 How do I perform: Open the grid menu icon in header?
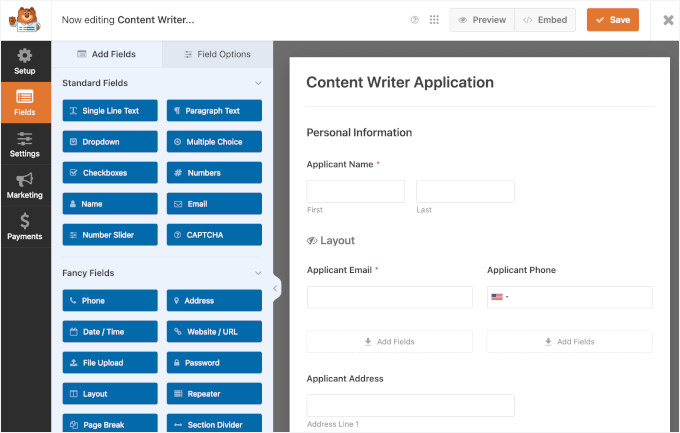pos(434,20)
